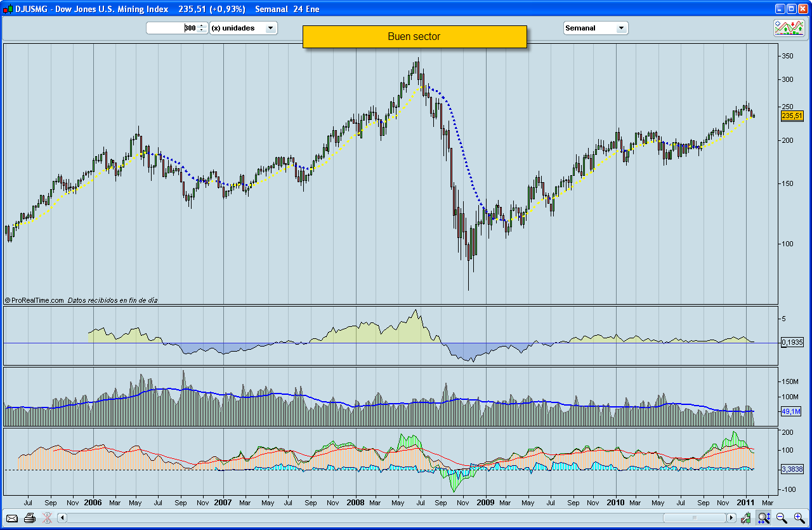Viewport: 812px width, 530px height.
Task: Click the 235,51 price tag on the right axis
Action: click(x=792, y=116)
